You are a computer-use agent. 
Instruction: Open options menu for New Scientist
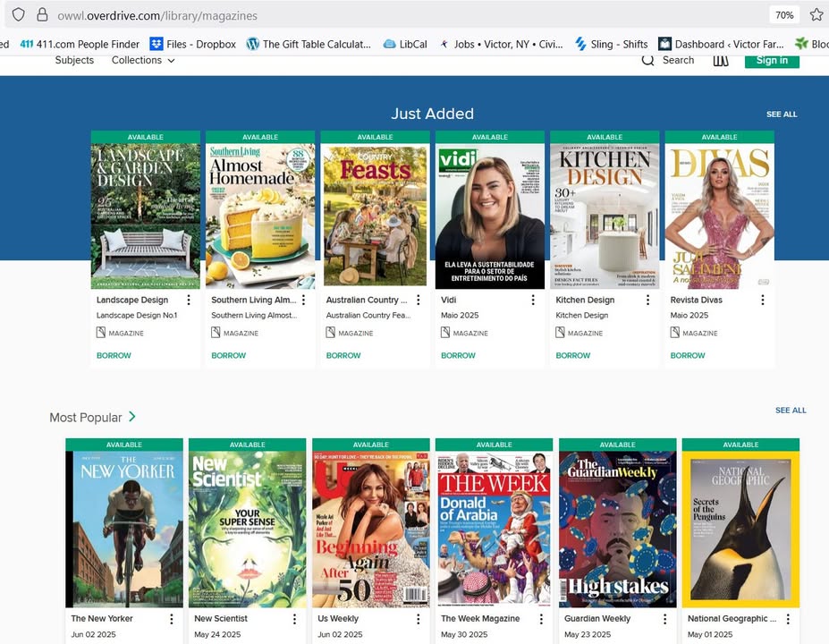point(294,619)
